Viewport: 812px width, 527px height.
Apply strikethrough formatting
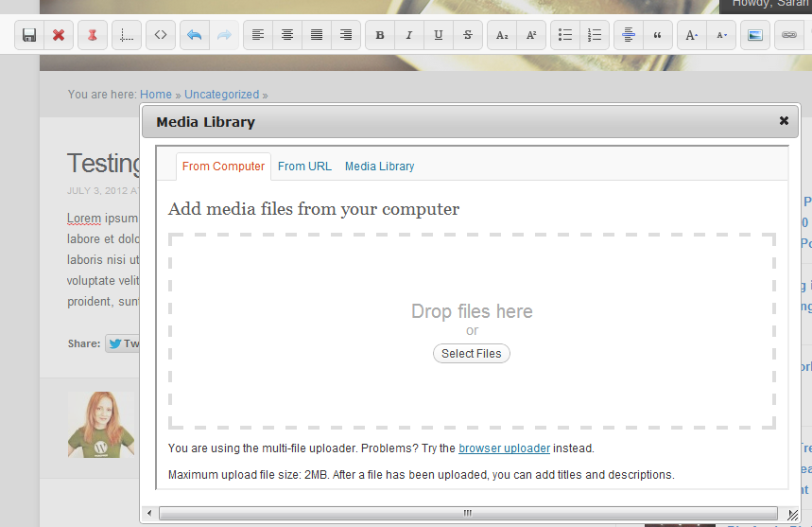tap(468, 35)
